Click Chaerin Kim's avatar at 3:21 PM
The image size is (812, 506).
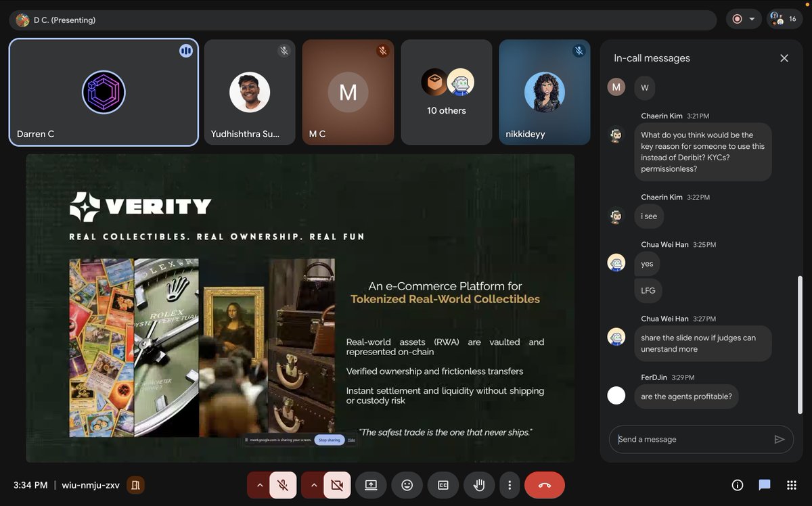coord(616,136)
